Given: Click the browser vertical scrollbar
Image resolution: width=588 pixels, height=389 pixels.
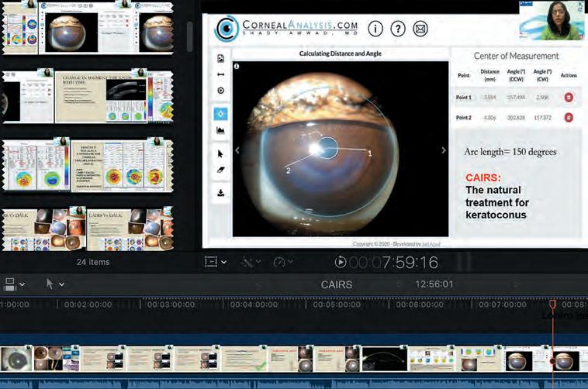Looking at the screenshot, I should (189, 36).
